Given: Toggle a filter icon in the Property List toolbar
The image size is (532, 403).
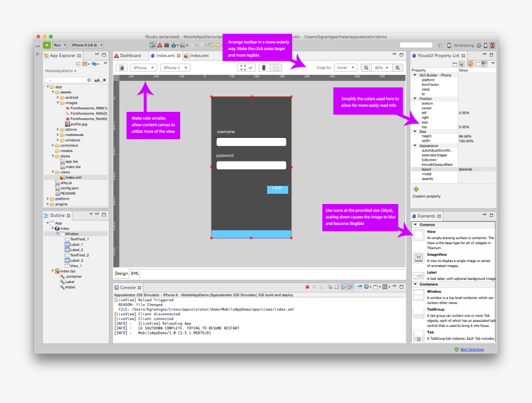Looking at the screenshot, I should pos(471,63).
